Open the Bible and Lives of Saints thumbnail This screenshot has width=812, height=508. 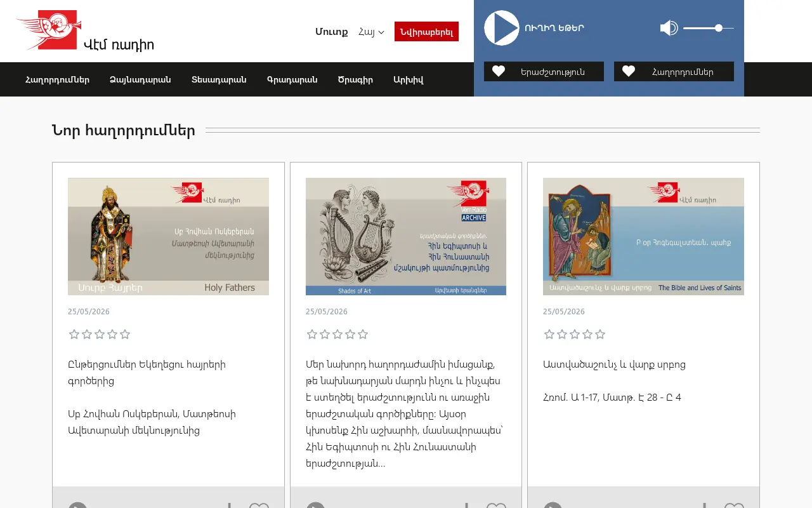click(643, 236)
